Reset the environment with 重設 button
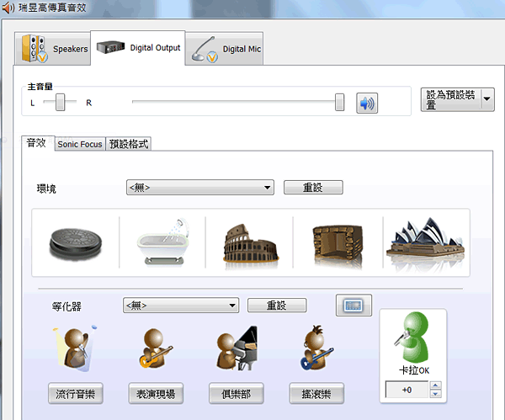This screenshot has height=420, width=505. point(313,188)
